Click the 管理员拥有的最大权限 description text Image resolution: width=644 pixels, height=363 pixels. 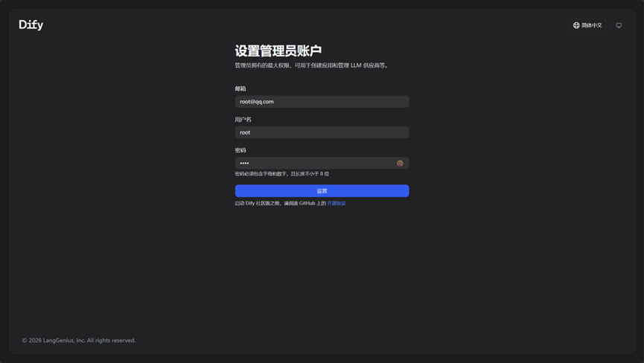pos(311,65)
